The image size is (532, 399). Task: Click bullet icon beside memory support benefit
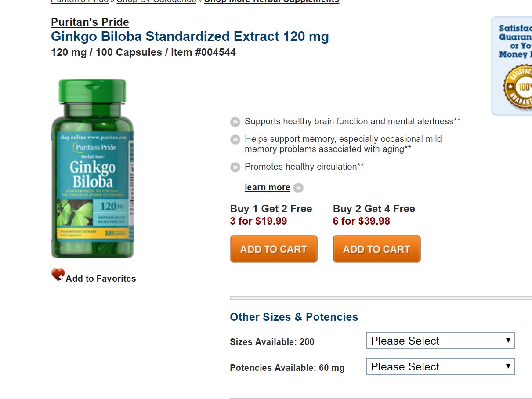click(235, 140)
